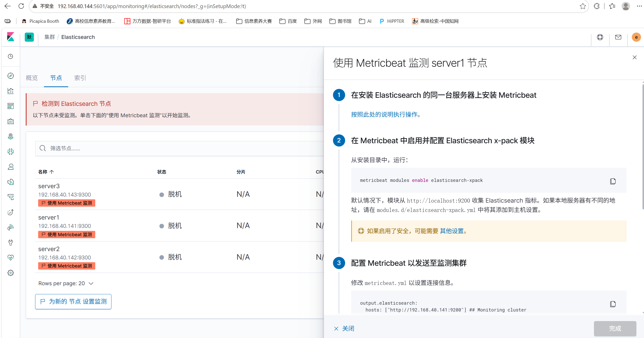The image size is (644, 338).
Task: Click 使用 Metricbeat 监测 for server2
Action: click(x=67, y=266)
